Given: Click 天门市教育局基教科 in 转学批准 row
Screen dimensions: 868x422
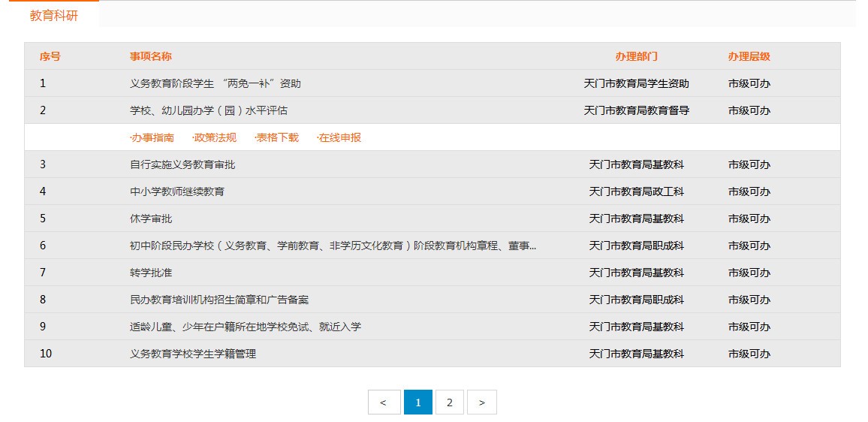Looking at the screenshot, I should coord(637,273).
